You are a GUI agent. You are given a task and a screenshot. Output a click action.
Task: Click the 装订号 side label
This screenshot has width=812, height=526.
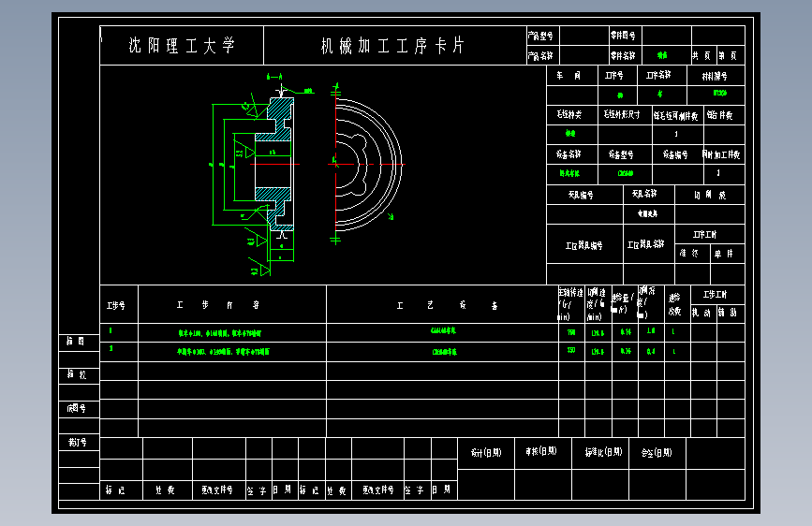(77, 442)
